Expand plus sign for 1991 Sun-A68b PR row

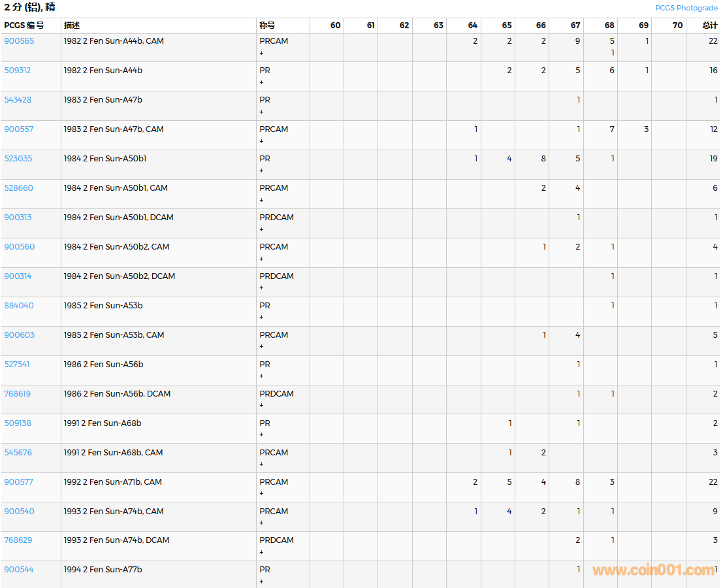click(x=262, y=434)
